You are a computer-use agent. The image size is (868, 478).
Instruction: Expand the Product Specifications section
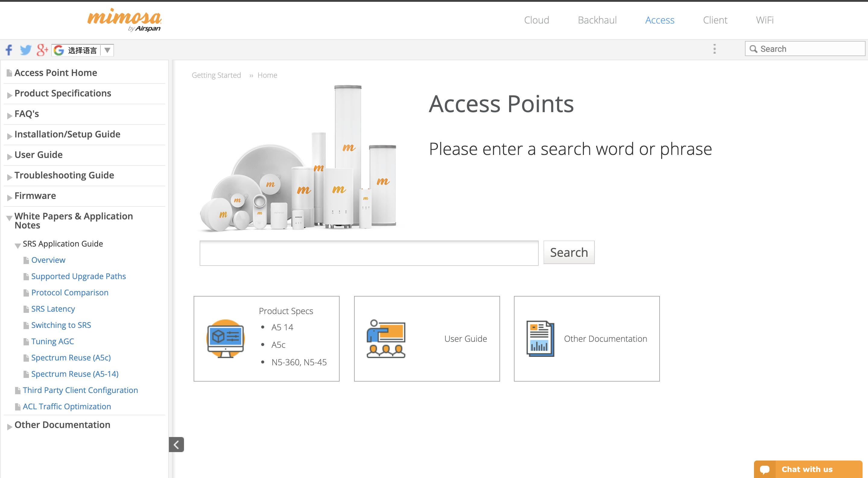point(10,95)
